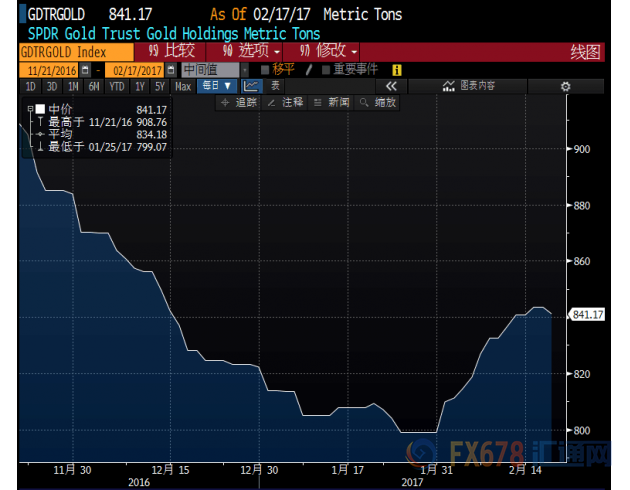Click the 比较 compare button

tap(172, 51)
